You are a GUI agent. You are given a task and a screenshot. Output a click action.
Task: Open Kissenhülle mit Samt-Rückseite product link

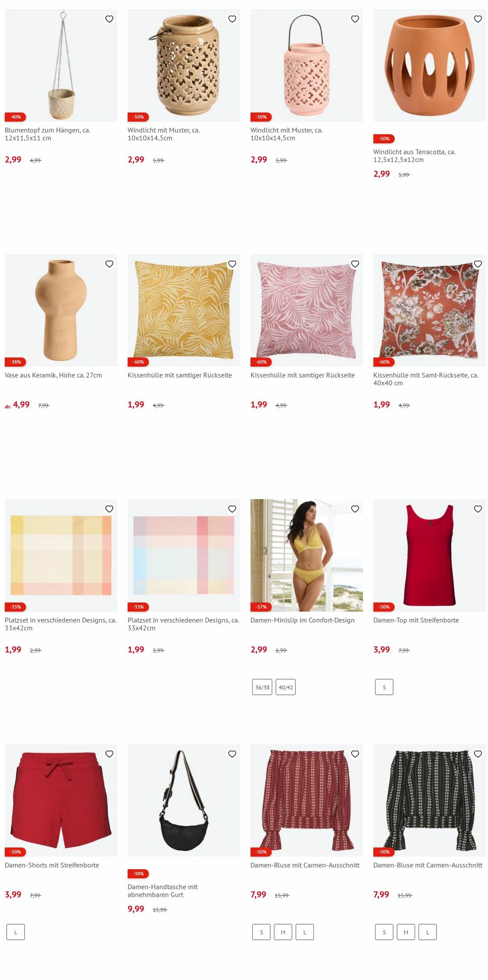426,379
